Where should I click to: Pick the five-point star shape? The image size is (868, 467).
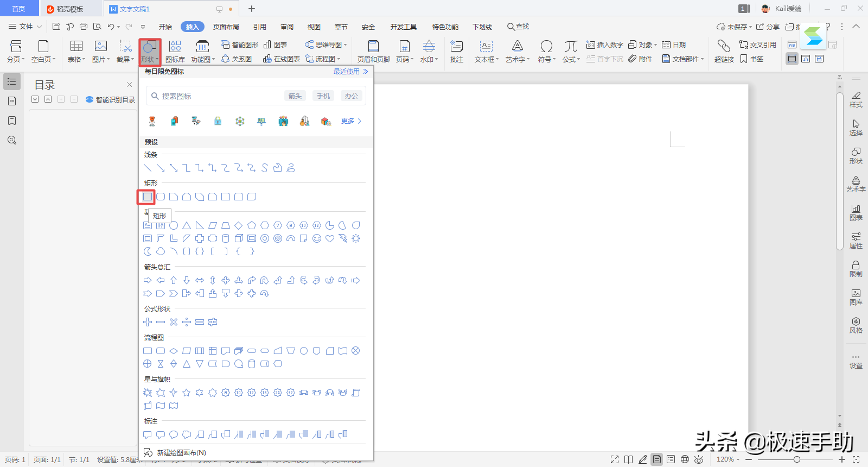click(x=187, y=393)
